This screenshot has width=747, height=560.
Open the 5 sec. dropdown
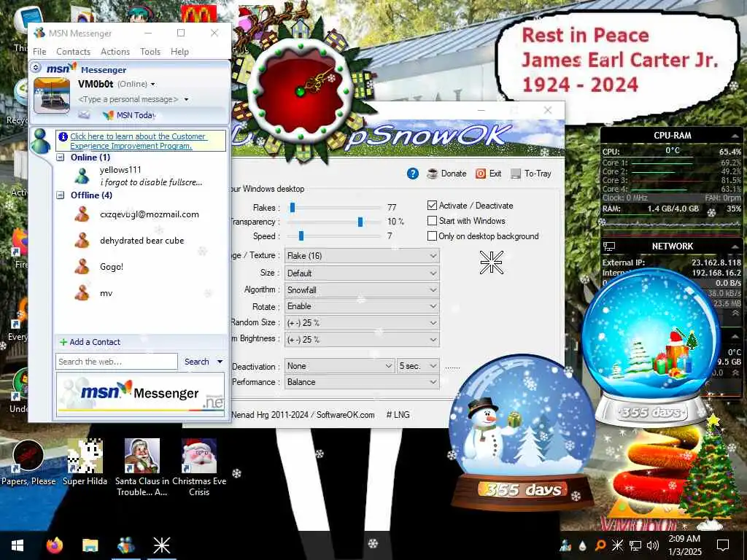pyautogui.click(x=418, y=366)
